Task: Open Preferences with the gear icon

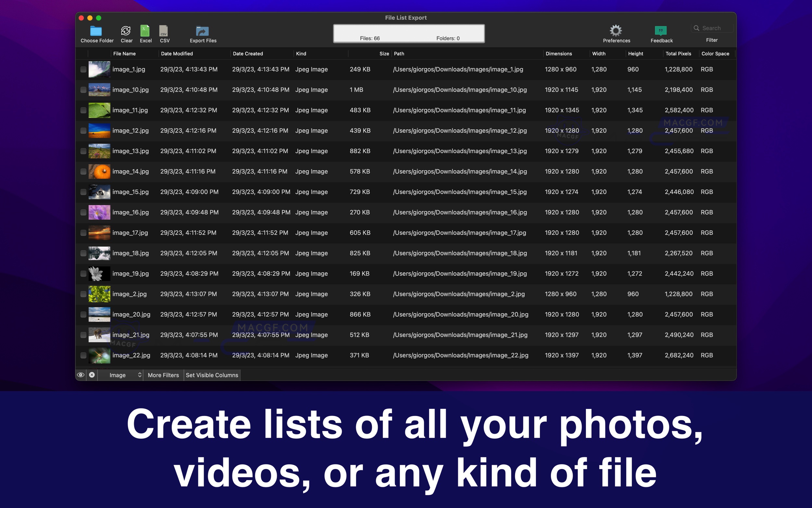Action: pos(616,31)
